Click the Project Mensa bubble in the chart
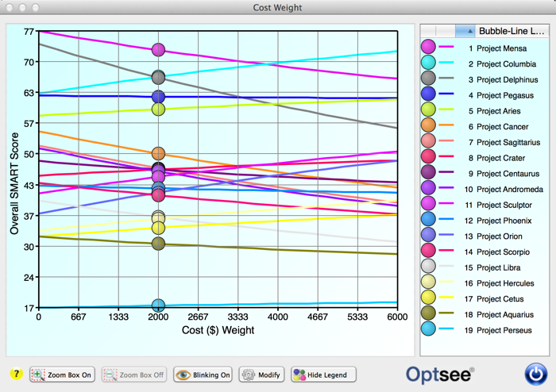 pos(158,50)
